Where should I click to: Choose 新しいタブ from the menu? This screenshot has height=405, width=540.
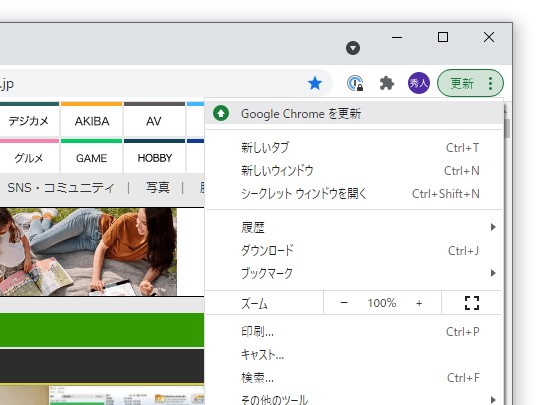(x=353, y=148)
